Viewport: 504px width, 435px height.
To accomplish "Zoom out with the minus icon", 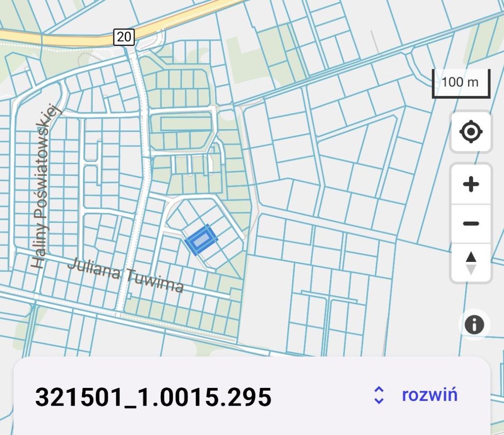I will coord(470,222).
